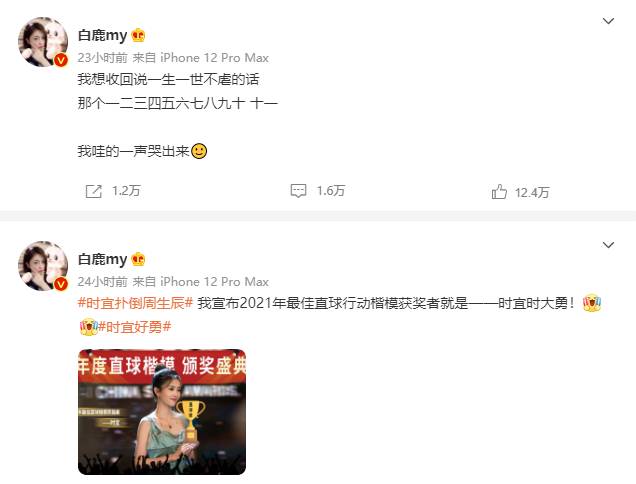Click the repost icon on first post
Image resolution: width=636 pixels, height=484 pixels.
[x=94, y=191]
